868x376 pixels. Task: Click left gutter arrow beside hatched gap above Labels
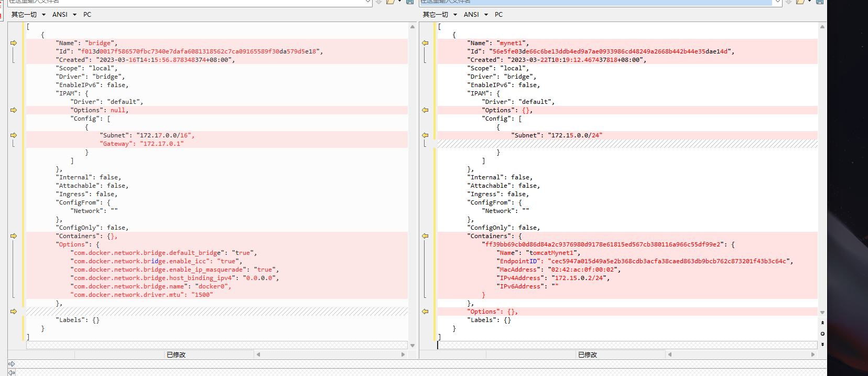click(x=14, y=311)
